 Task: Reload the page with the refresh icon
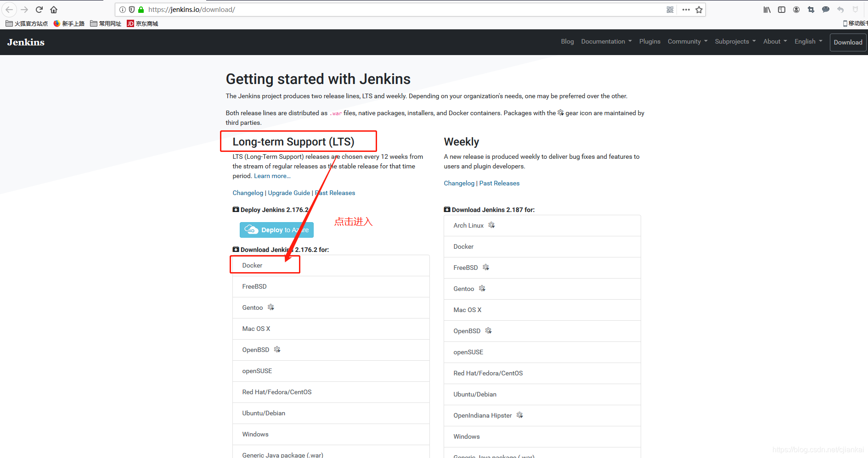tap(39, 10)
